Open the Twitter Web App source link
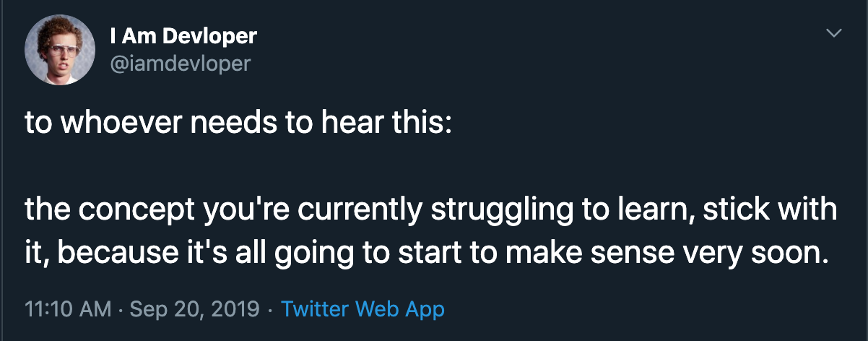 363,309
